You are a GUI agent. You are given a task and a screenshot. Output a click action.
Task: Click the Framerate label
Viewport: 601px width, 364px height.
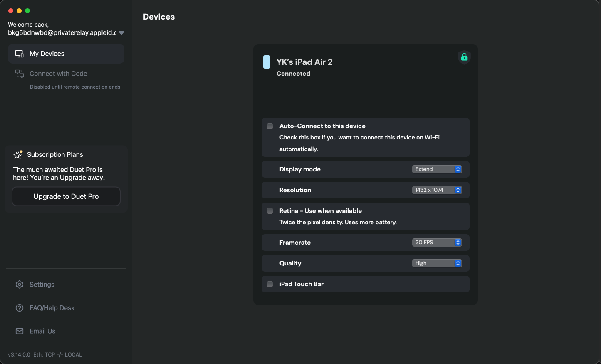click(295, 243)
